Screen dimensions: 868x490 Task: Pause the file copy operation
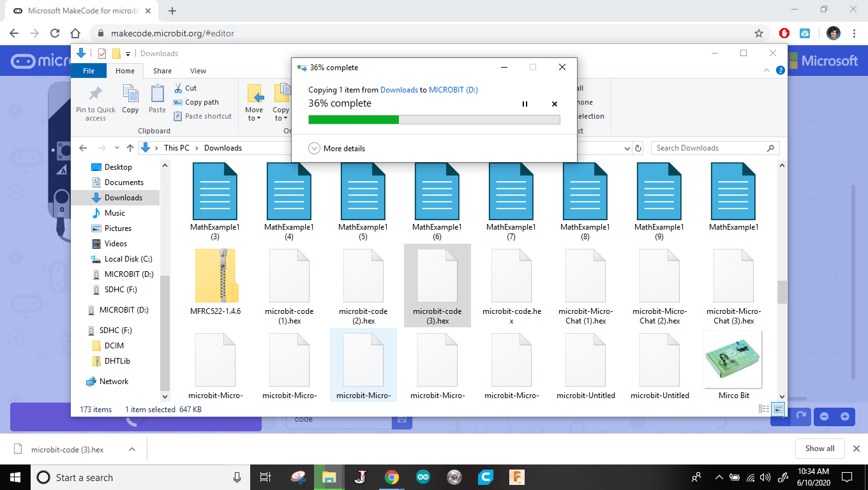tap(525, 104)
